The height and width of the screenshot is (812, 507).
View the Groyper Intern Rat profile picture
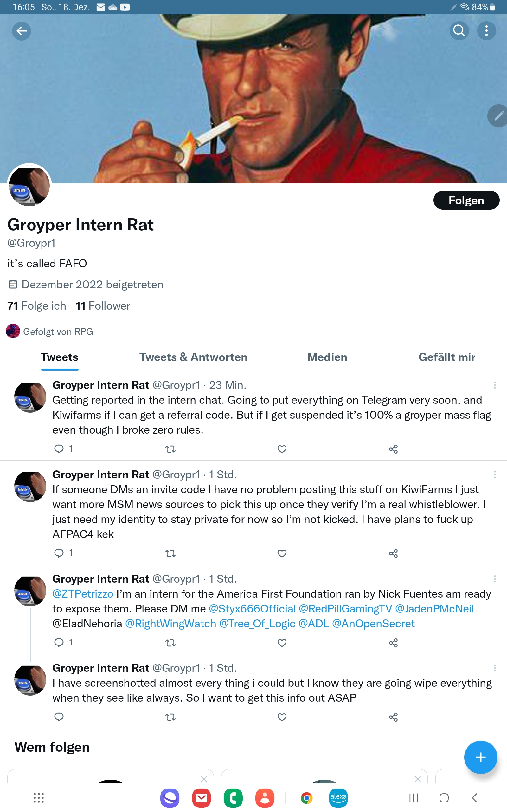tap(29, 186)
